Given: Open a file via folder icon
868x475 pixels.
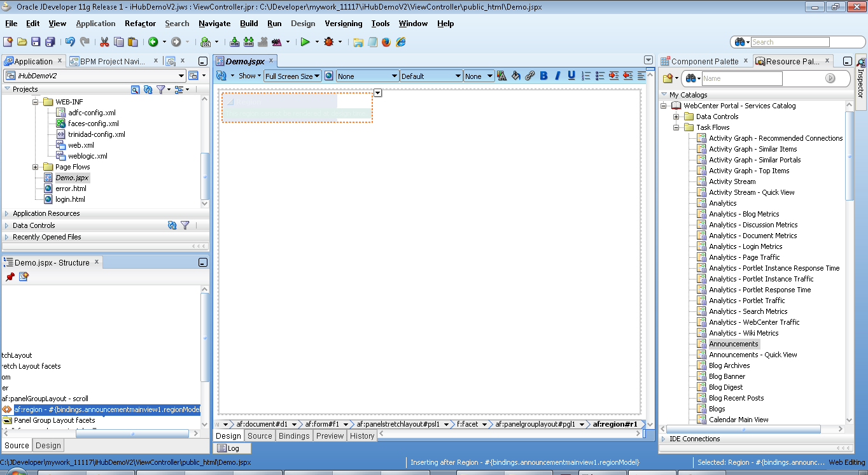Looking at the screenshot, I should click(x=22, y=42).
